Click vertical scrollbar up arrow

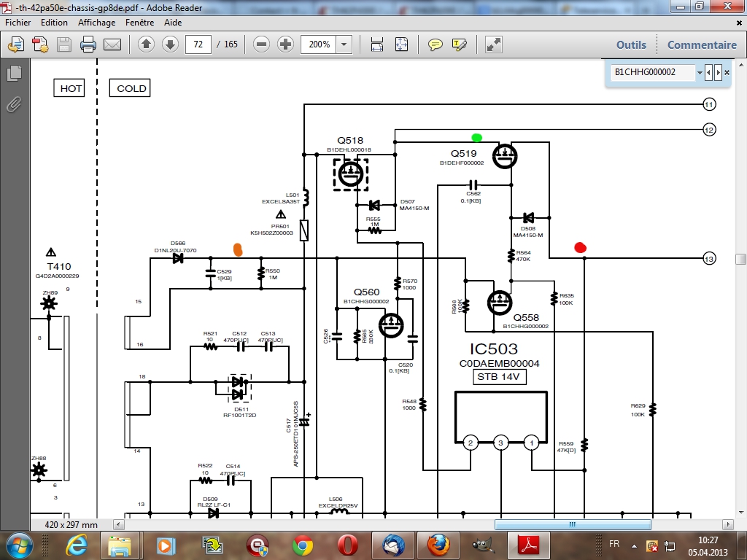click(741, 65)
